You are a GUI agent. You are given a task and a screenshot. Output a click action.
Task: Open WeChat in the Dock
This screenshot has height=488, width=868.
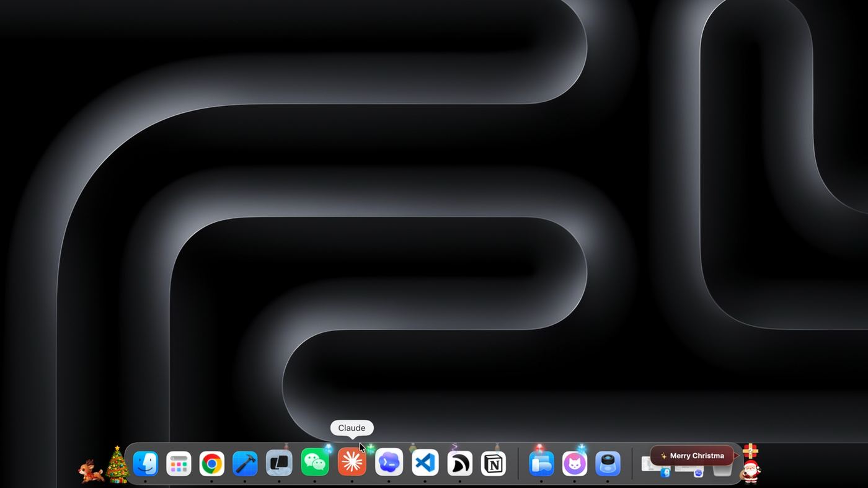point(315,463)
